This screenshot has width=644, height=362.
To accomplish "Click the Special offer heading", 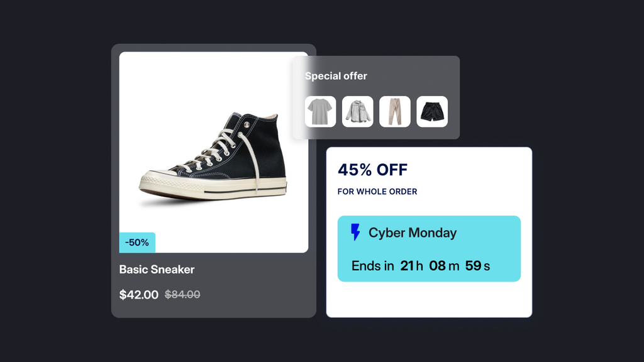I will pyautogui.click(x=336, y=76).
